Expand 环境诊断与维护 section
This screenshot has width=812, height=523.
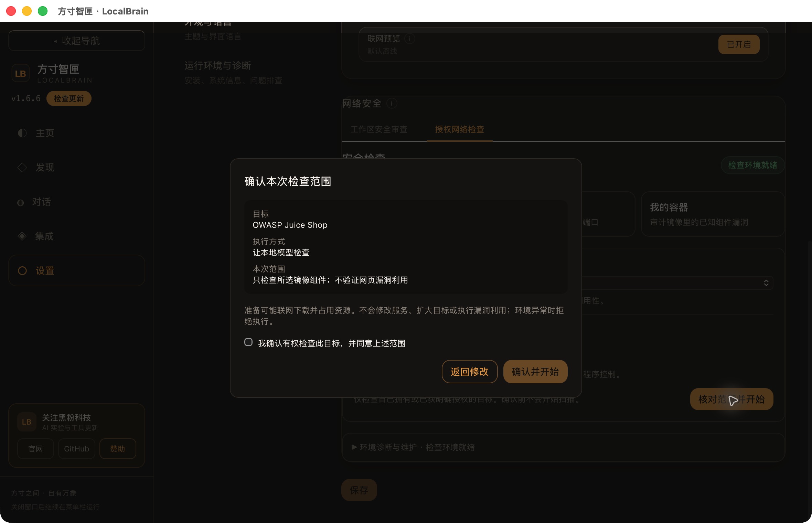(x=563, y=447)
